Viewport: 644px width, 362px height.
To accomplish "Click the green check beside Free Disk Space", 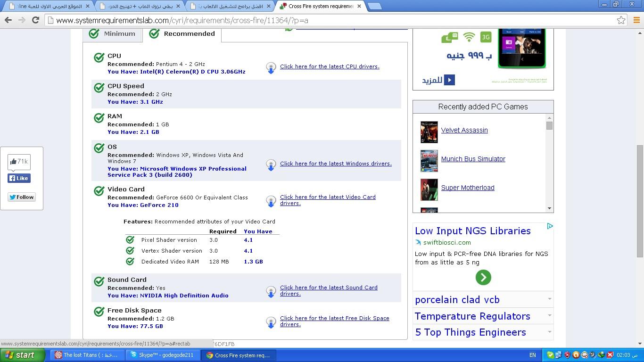I will coord(99,312).
